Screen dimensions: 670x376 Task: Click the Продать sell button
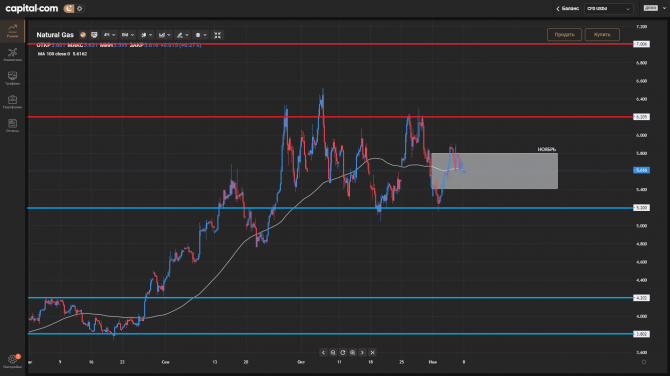pos(564,35)
